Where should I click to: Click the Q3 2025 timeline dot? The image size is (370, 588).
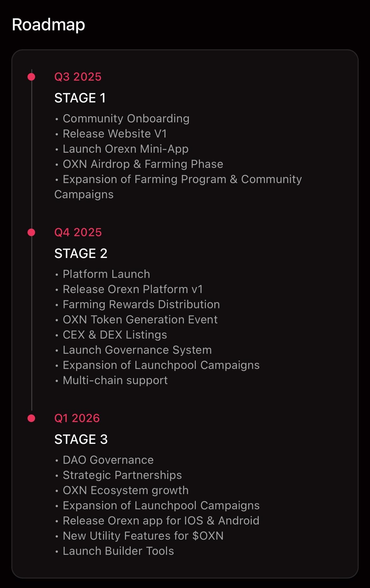[31, 77]
